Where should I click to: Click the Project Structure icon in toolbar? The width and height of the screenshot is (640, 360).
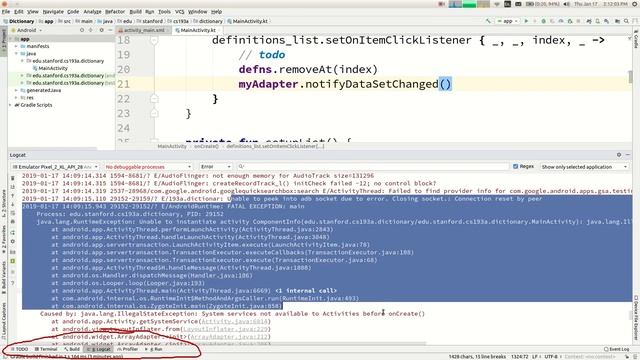pos(617,21)
